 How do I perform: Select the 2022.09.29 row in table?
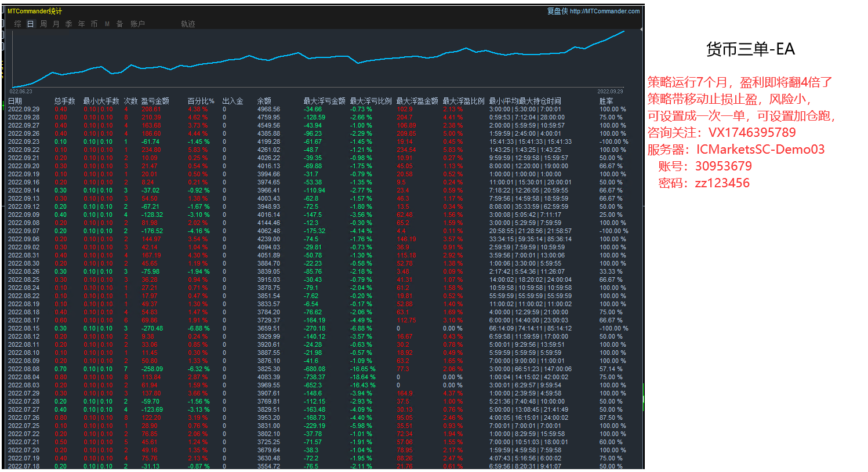[x=24, y=109]
